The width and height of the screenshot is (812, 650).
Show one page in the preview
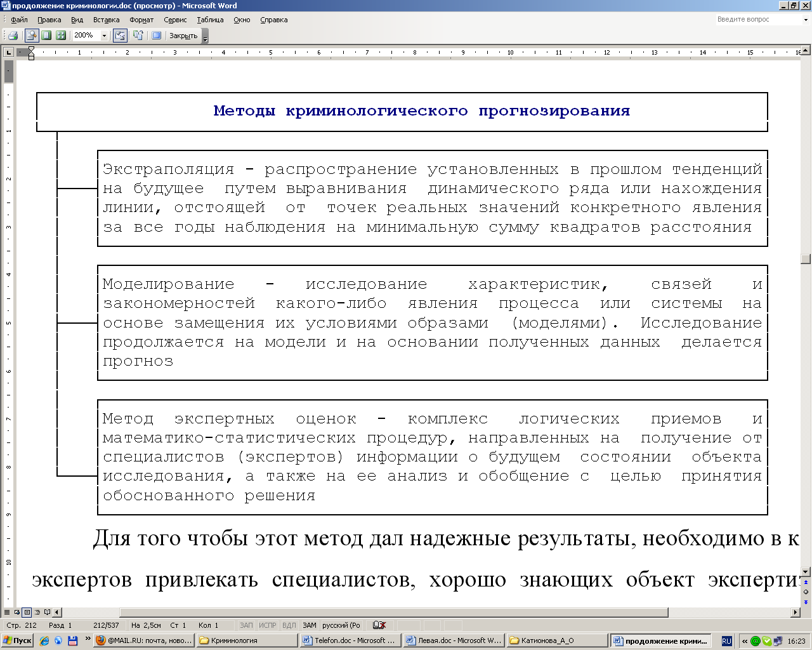[46, 36]
